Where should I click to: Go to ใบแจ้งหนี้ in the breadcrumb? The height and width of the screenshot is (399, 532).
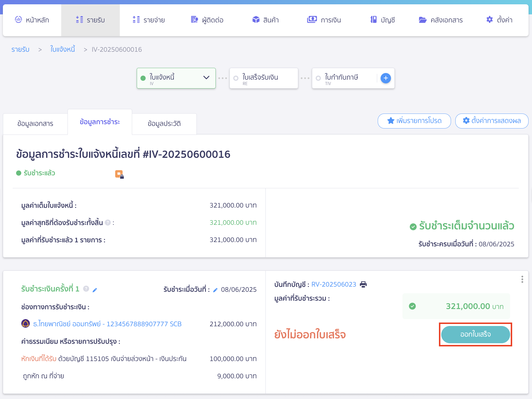pyautogui.click(x=62, y=49)
